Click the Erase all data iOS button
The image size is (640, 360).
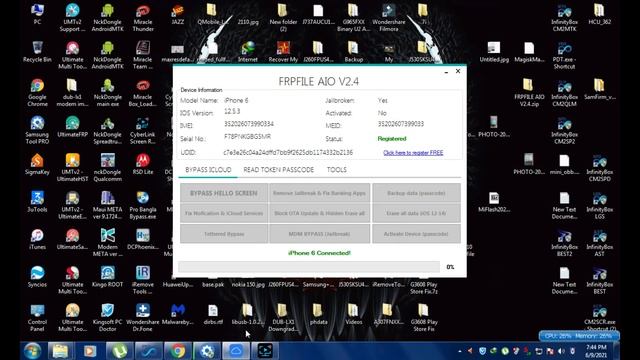coord(416,213)
